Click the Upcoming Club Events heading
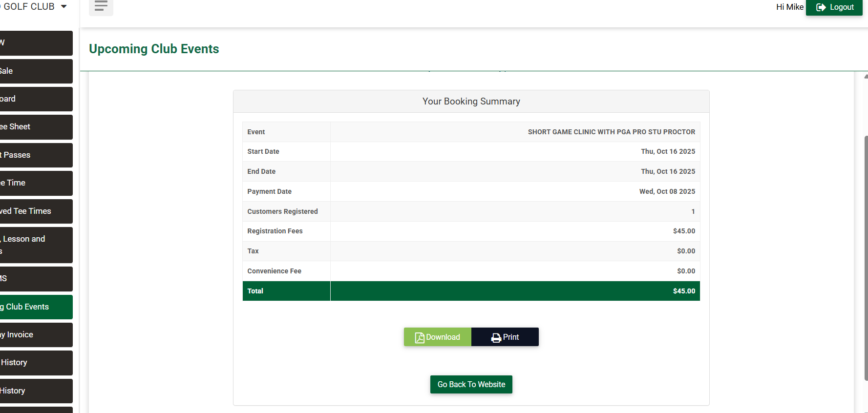 pos(154,49)
